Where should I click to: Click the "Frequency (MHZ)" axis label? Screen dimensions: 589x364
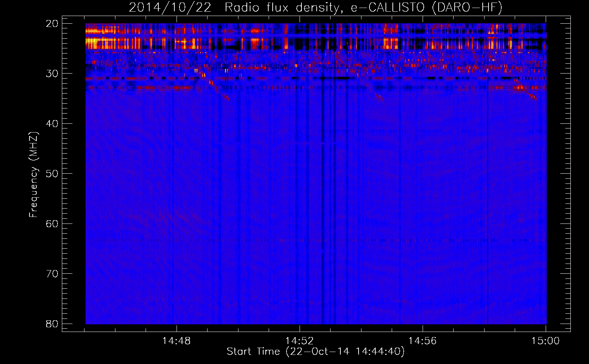click(33, 175)
